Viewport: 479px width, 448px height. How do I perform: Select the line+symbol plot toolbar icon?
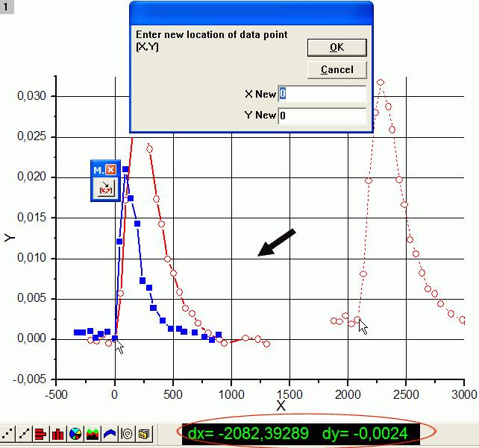click(24, 433)
